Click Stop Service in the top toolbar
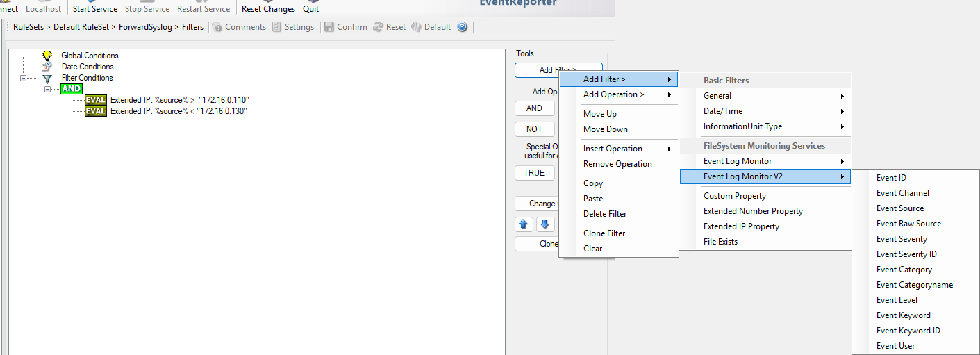980x355 pixels. pos(147,9)
